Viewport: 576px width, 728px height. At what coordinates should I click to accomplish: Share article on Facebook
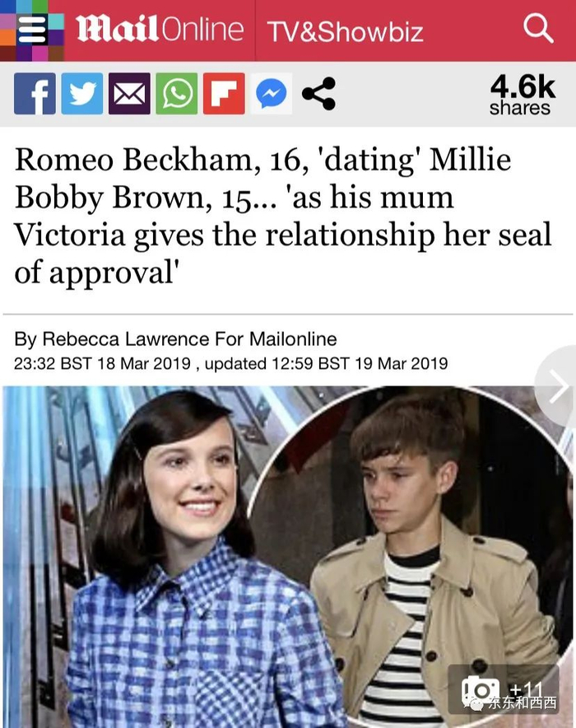coord(35,93)
